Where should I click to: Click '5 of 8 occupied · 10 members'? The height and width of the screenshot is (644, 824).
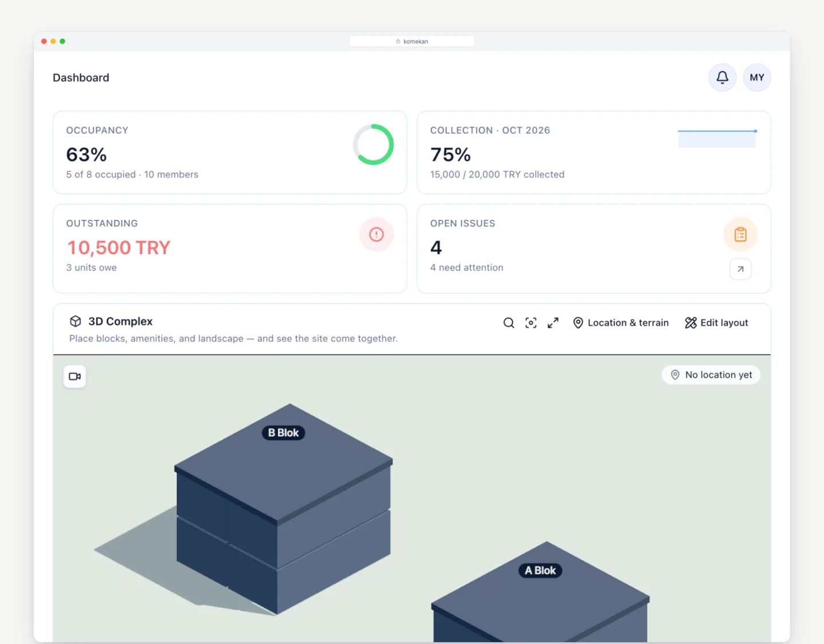132,175
